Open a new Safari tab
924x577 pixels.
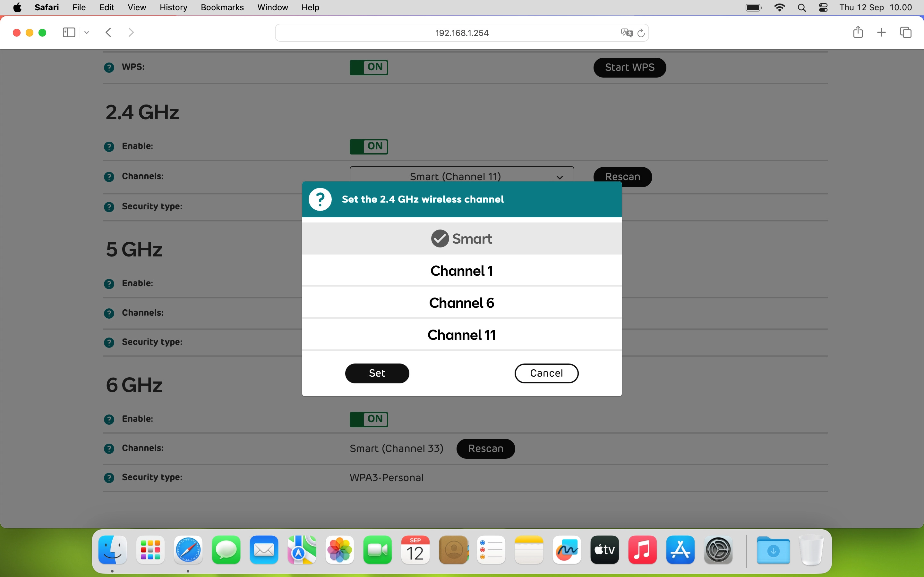pyautogui.click(x=882, y=32)
